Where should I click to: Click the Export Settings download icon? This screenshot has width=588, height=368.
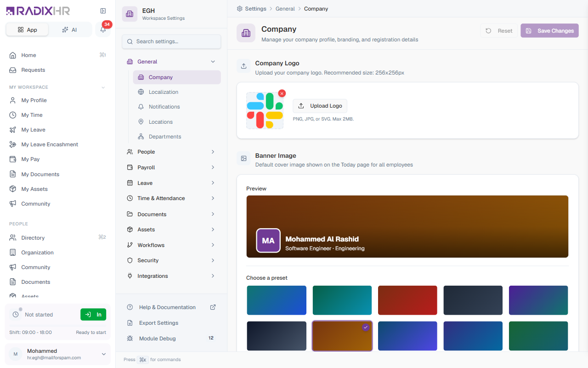pyautogui.click(x=130, y=323)
